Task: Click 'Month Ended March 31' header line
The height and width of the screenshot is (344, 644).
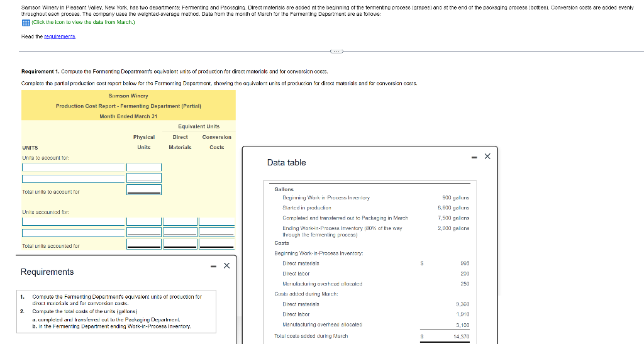Action: point(128,116)
